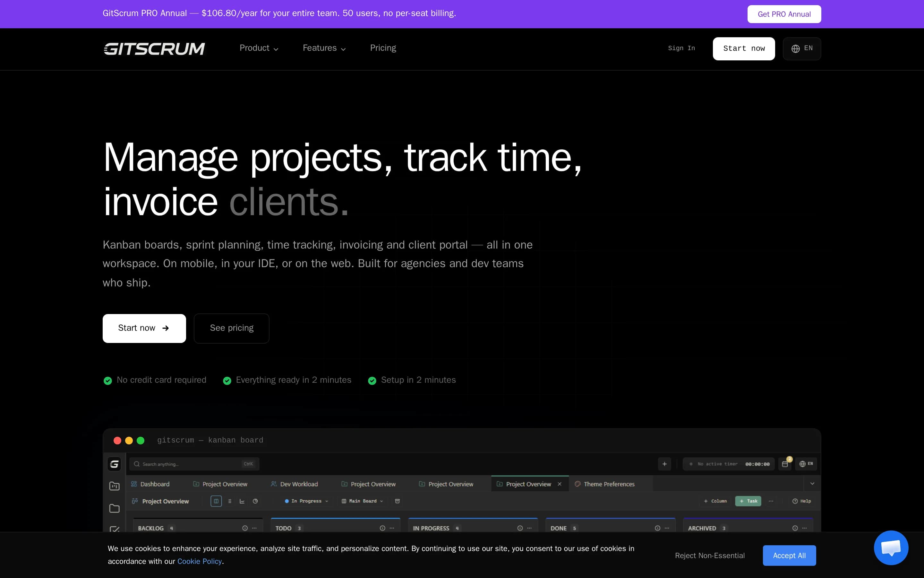This screenshot has height=578, width=924.
Task: Open the Cookie Policy link
Action: tap(199, 561)
